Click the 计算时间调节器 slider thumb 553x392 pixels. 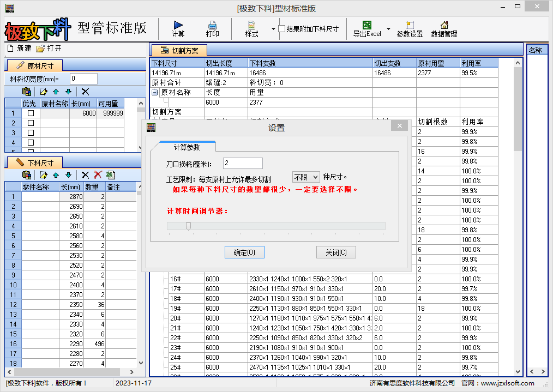188,226
